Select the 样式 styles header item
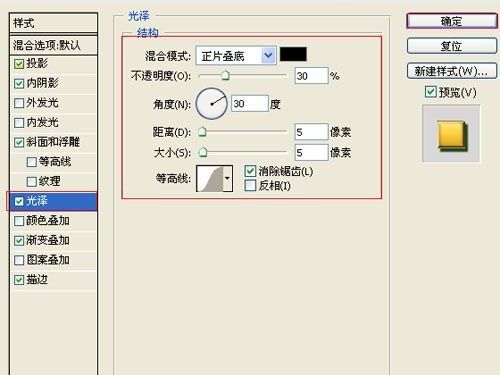 (53, 23)
